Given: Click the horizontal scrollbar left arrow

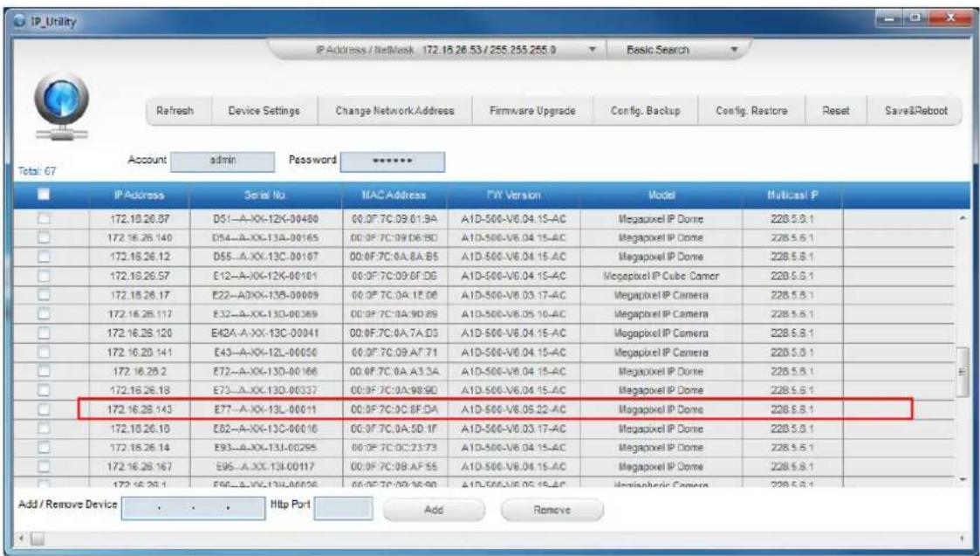Looking at the screenshot, I should tap(22, 538).
